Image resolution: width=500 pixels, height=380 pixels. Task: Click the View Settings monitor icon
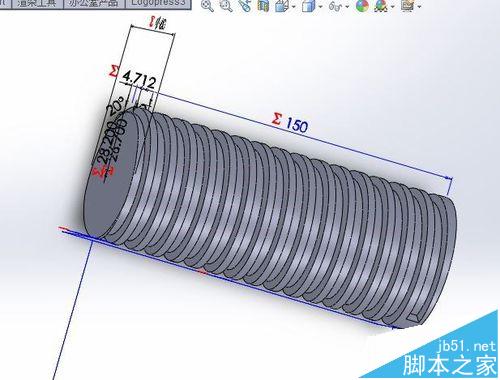407,6
